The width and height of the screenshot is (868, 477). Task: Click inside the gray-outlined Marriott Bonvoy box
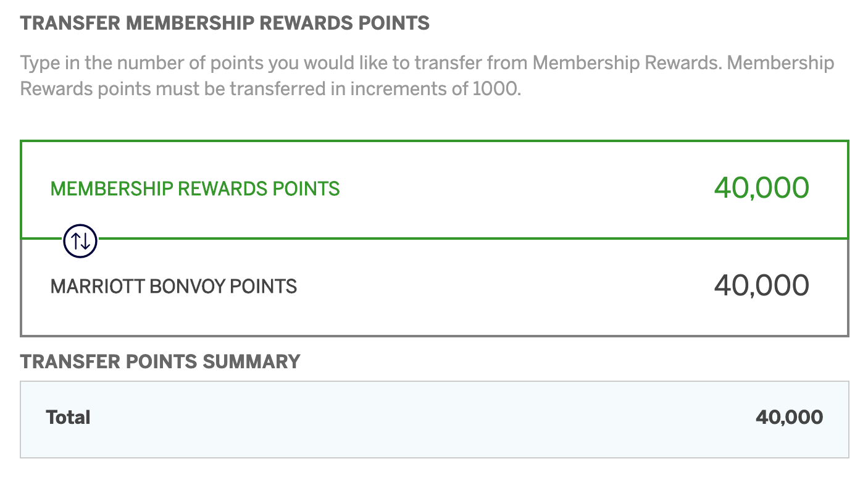point(435,287)
